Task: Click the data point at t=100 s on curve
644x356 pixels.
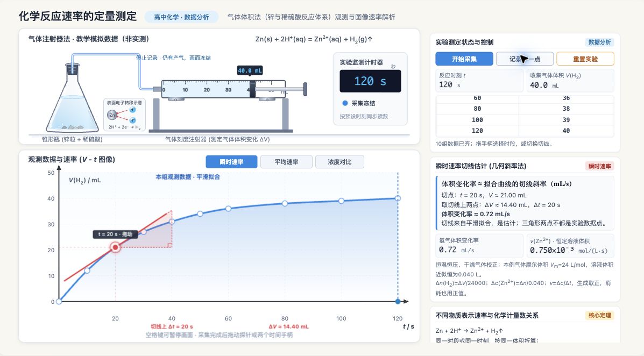Action: click(x=341, y=201)
